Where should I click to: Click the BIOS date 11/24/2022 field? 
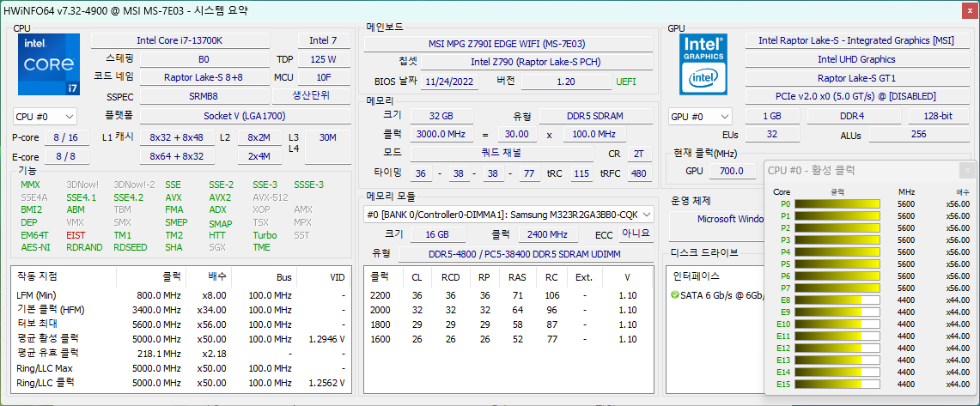pos(450,82)
